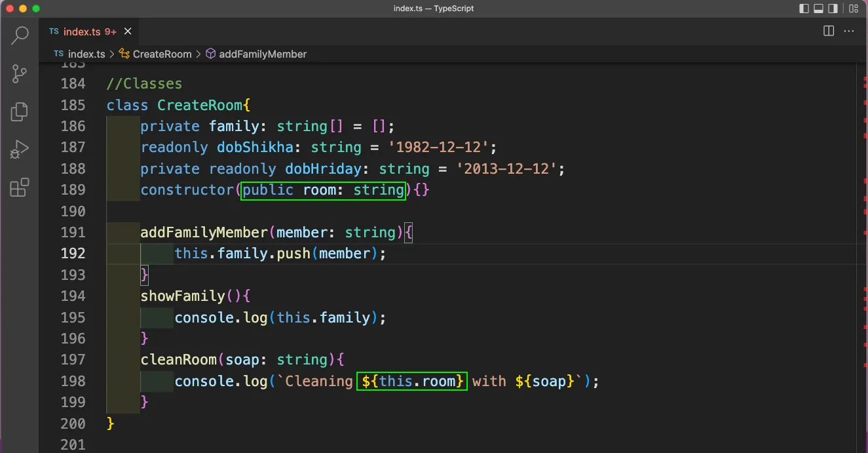
Task: Click line number 184 in the gutter
Action: [73, 84]
